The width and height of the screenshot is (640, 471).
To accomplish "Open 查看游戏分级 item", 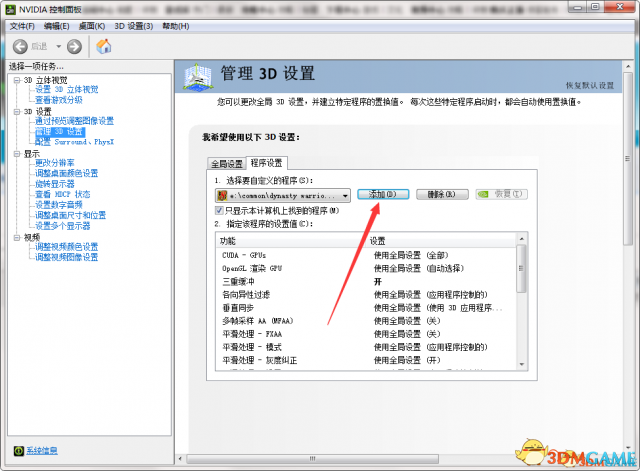I will tap(59, 100).
